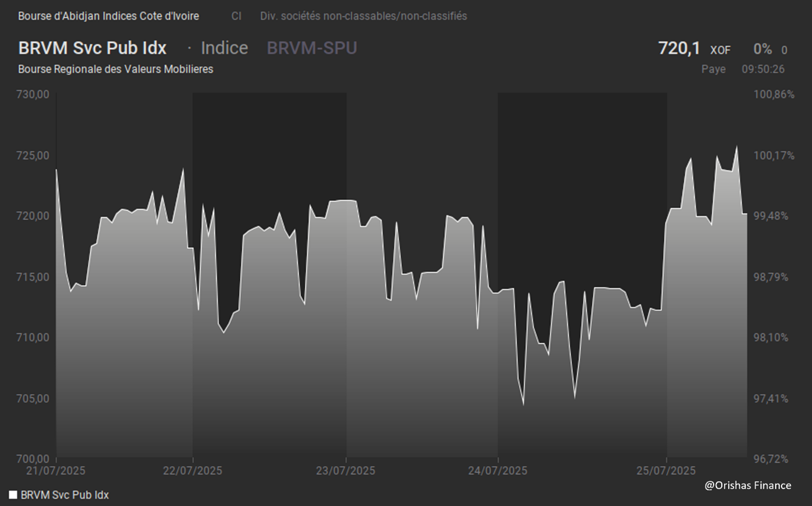The height and width of the screenshot is (506, 812).
Task: Click the 705,00 y-axis label
Action: click(34, 398)
